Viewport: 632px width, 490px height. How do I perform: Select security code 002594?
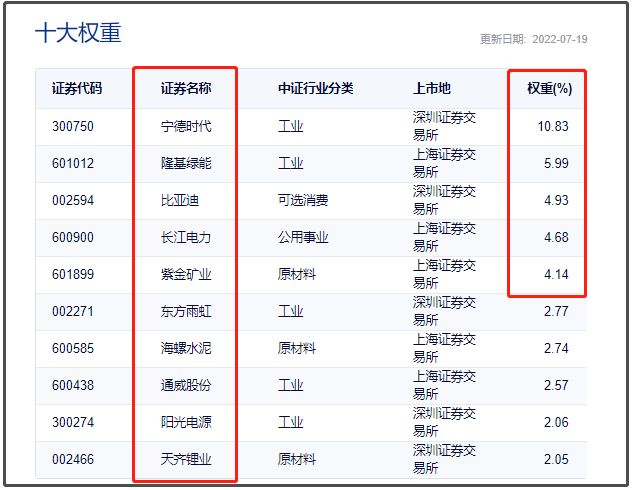(x=73, y=201)
